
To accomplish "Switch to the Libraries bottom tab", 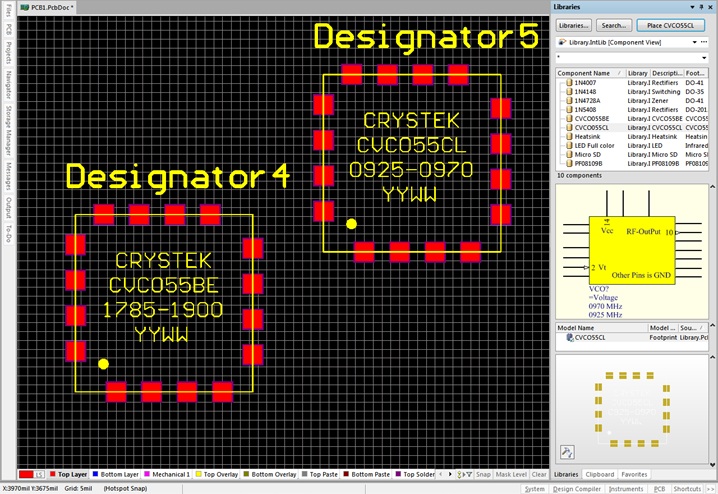I will 566,475.
